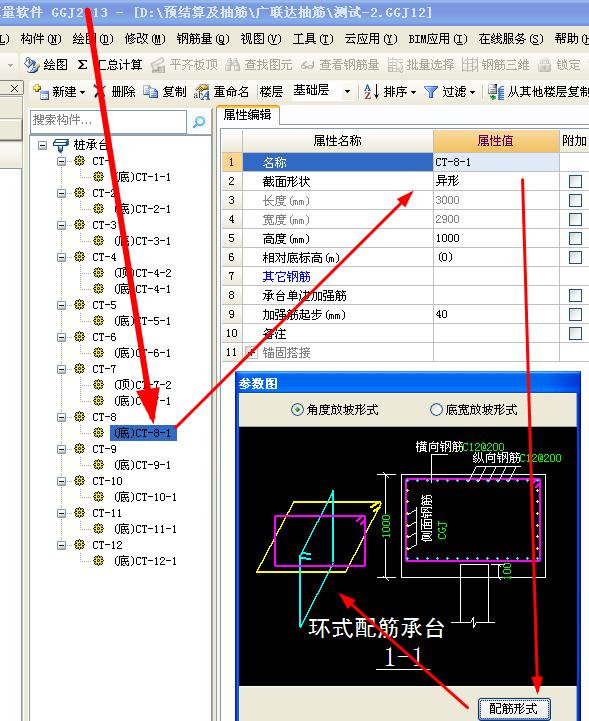Click the gear icon of (底)CT-9-1

(x=98, y=464)
